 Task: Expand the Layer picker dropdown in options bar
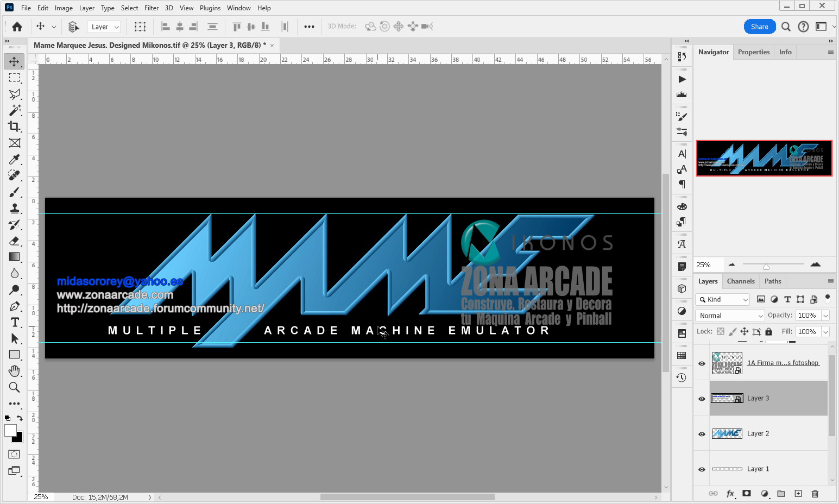point(116,26)
